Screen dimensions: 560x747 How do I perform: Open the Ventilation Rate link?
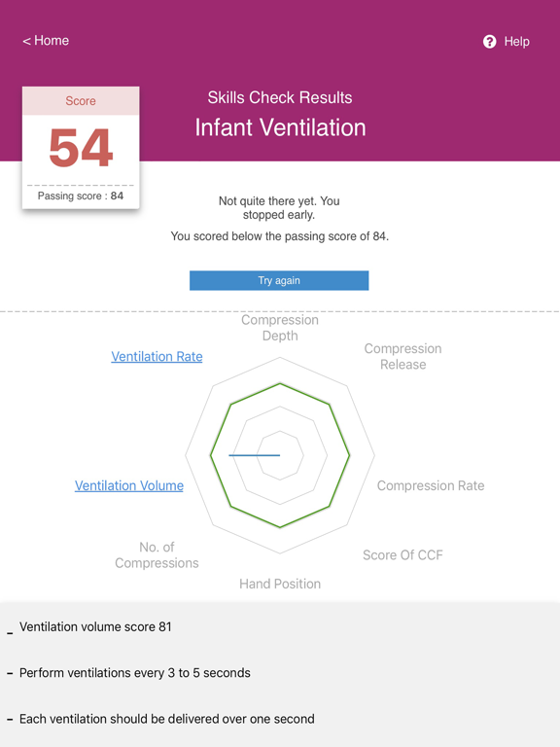click(157, 356)
